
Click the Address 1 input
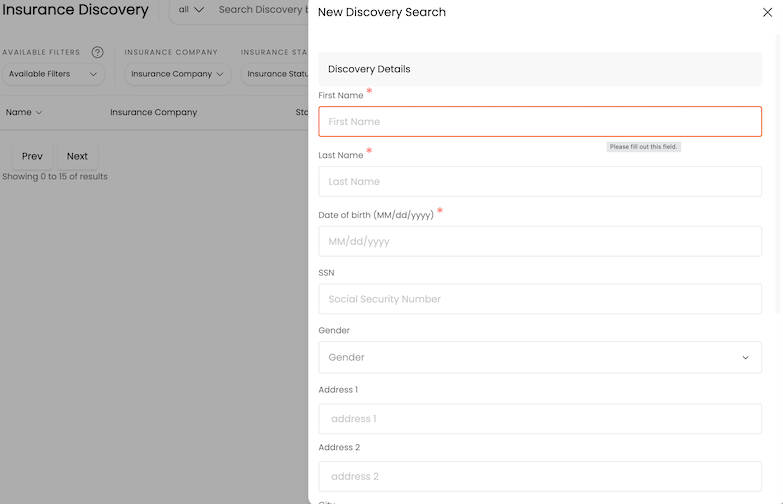click(540, 419)
